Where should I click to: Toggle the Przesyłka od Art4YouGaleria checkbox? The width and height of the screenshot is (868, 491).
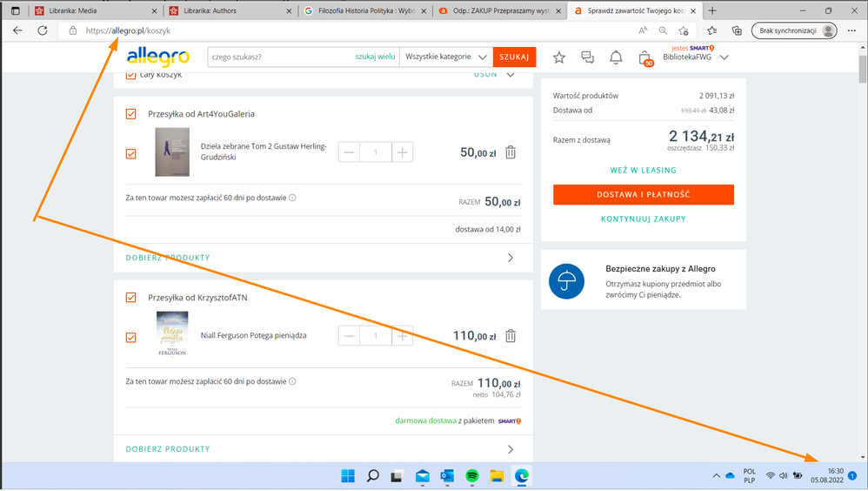tap(130, 114)
